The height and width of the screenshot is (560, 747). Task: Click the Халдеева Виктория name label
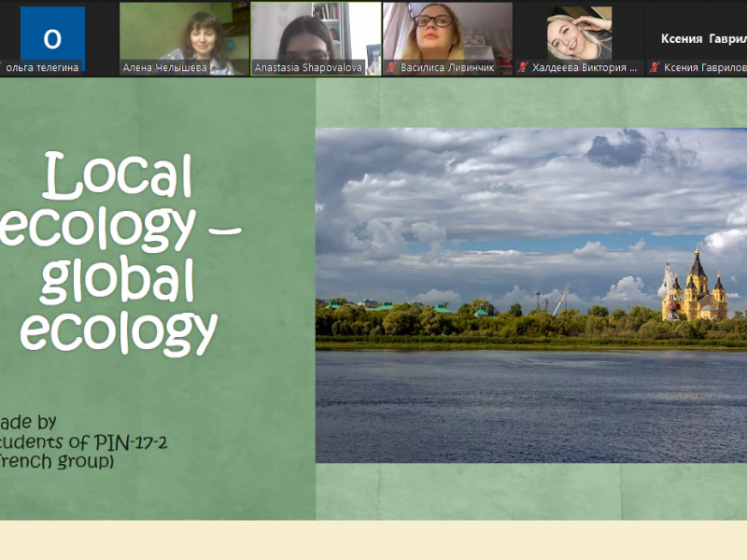click(584, 68)
